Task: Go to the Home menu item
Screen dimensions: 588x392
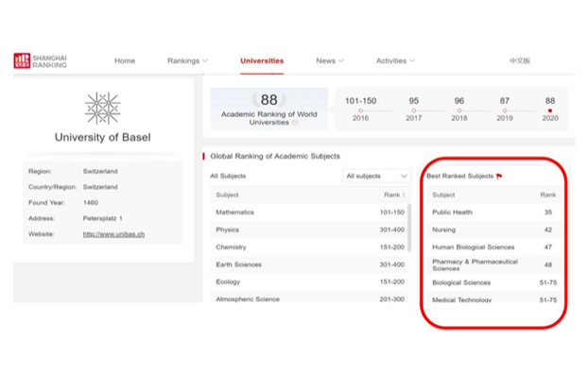Action: (x=125, y=60)
